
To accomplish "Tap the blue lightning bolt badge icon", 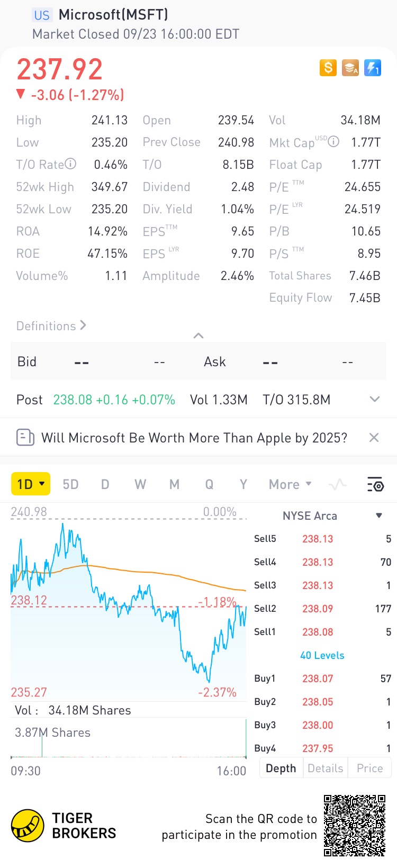I will click(373, 68).
